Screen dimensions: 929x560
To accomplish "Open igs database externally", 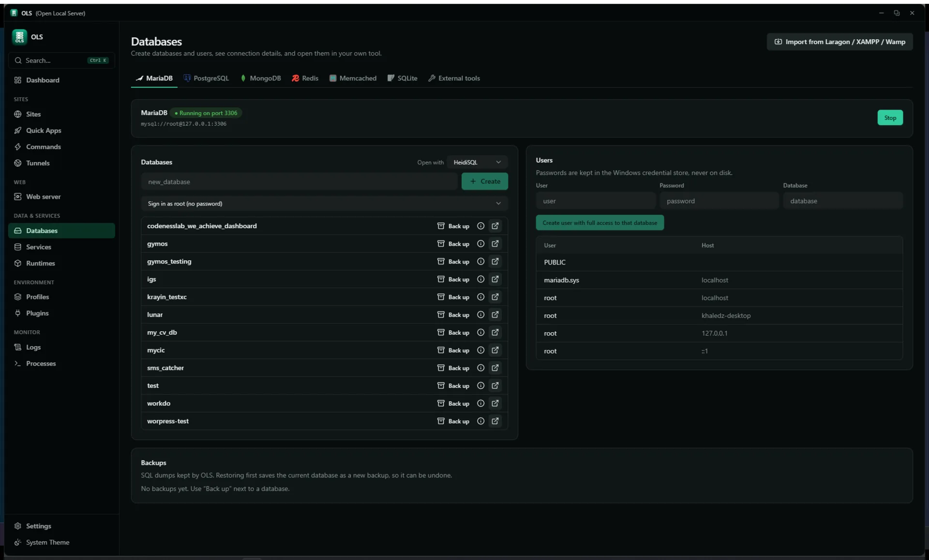I will (x=495, y=279).
